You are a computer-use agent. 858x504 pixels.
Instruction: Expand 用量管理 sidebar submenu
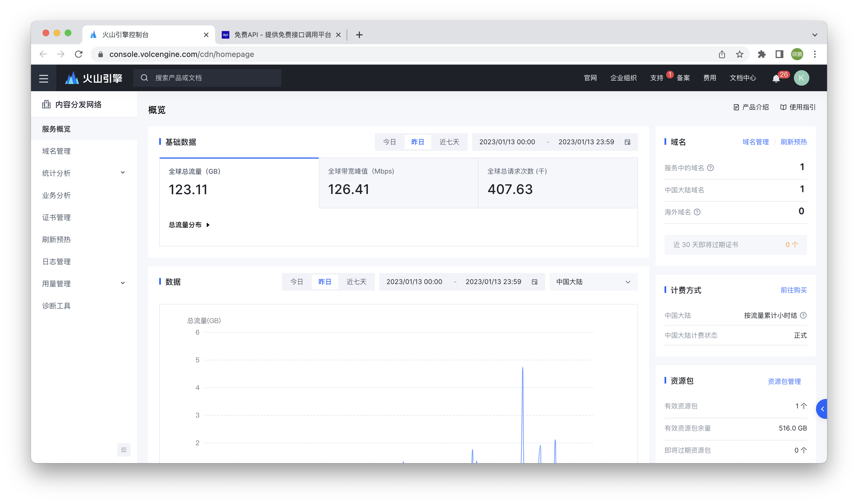coord(84,283)
